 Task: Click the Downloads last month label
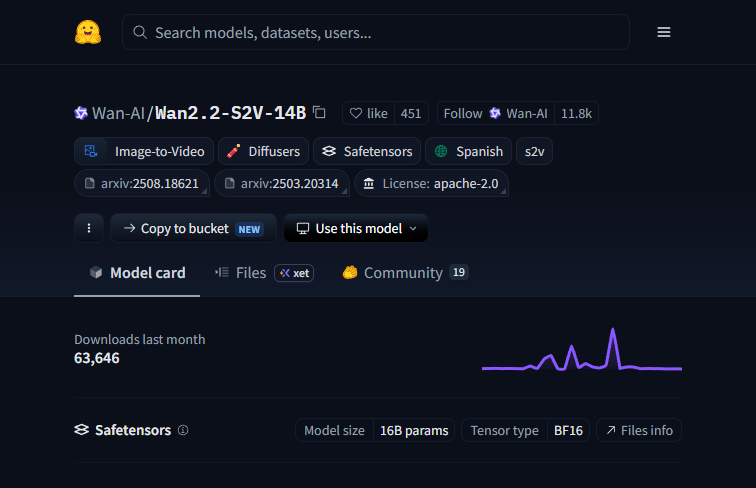[140, 339]
